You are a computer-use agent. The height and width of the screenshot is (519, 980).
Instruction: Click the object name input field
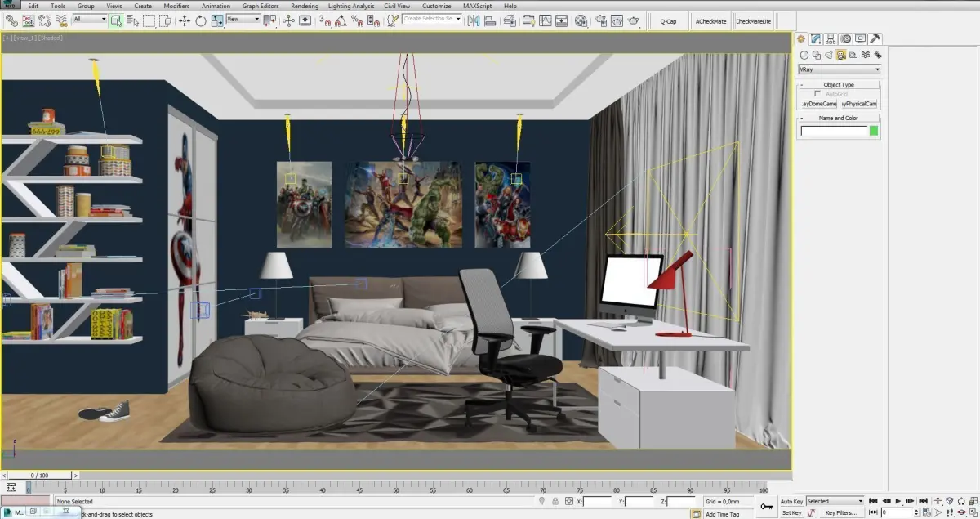[834, 131]
